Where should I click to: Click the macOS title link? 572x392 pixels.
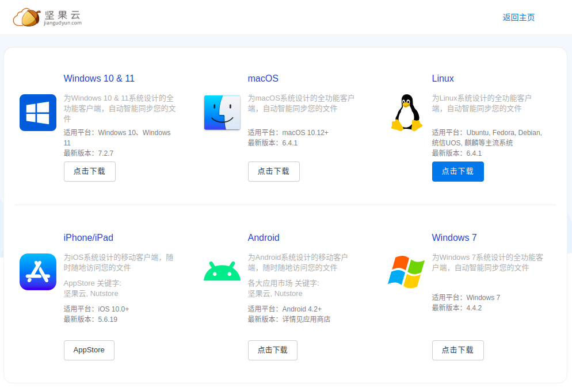pyautogui.click(x=263, y=79)
